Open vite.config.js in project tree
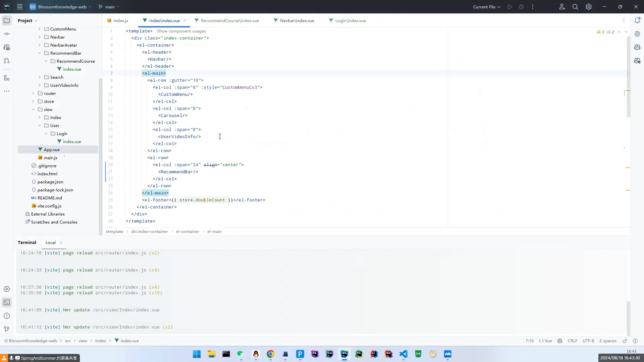The height and width of the screenshot is (362, 644). [49, 206]
